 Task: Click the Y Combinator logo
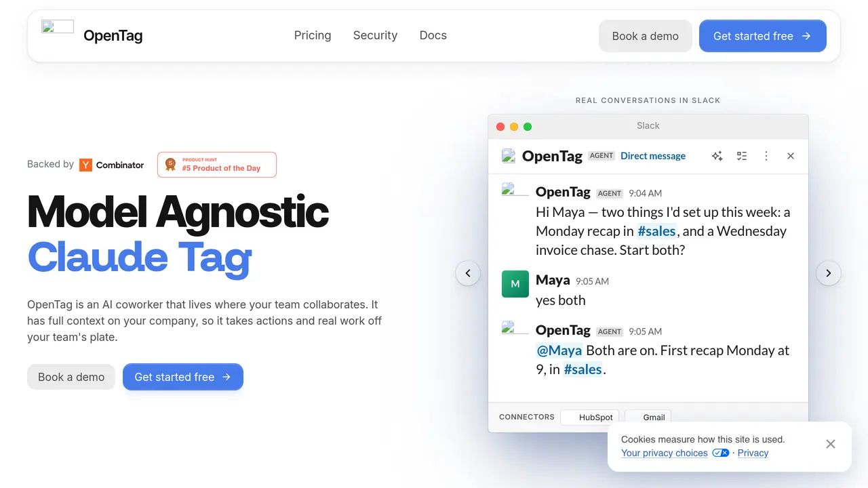click(112, 165)
